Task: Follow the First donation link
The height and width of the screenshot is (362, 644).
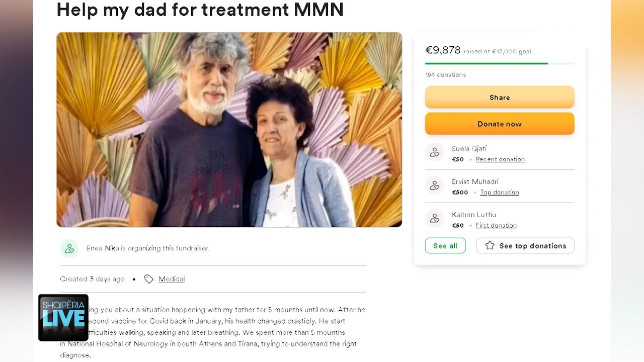Action: pyautogui.click(x=496, y=226)
